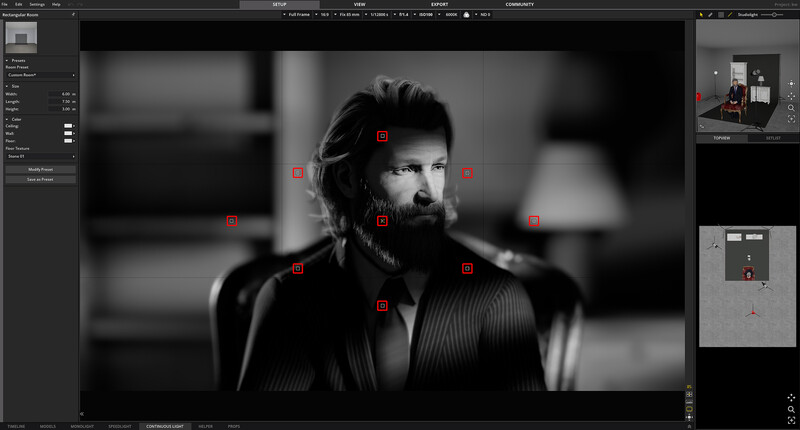The width and height of the screenshot is (800, 430).
Task: Open the Floor color swatch
Action: click(x=68, y=141)
